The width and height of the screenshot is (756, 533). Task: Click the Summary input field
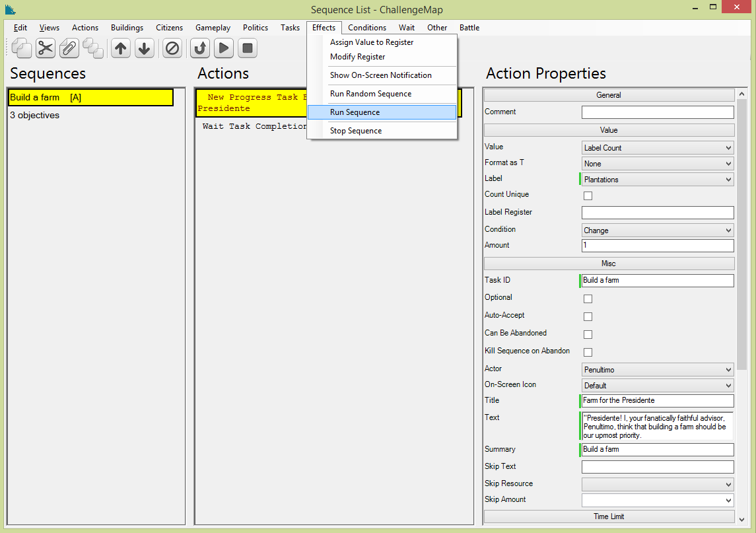pos(658,450)
